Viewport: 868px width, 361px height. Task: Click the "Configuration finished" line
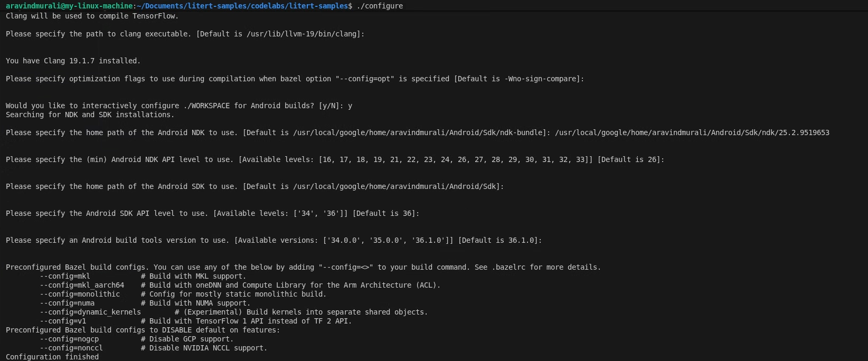coord(52,357)
